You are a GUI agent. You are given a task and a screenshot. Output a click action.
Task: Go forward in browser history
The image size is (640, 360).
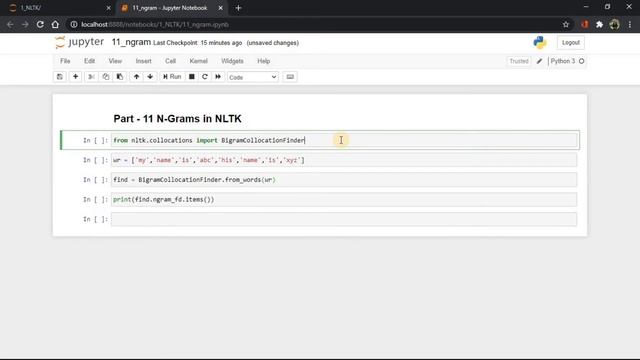[x=25, y=24]
